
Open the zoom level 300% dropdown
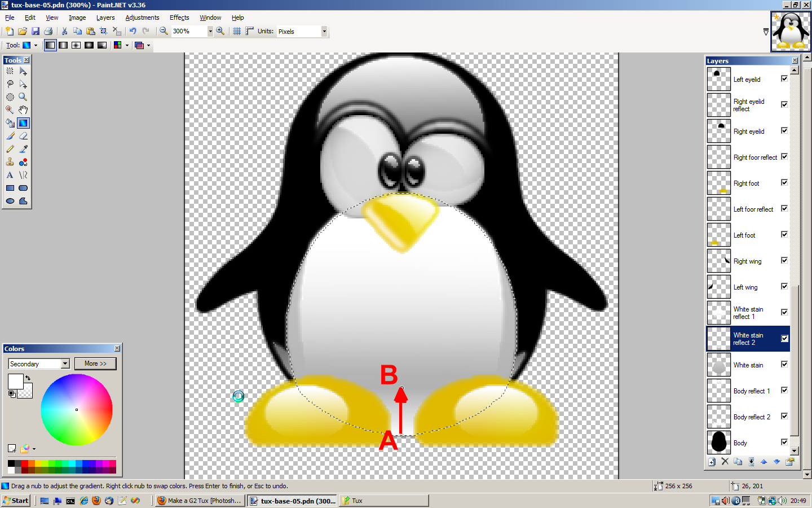coord(210,32)
